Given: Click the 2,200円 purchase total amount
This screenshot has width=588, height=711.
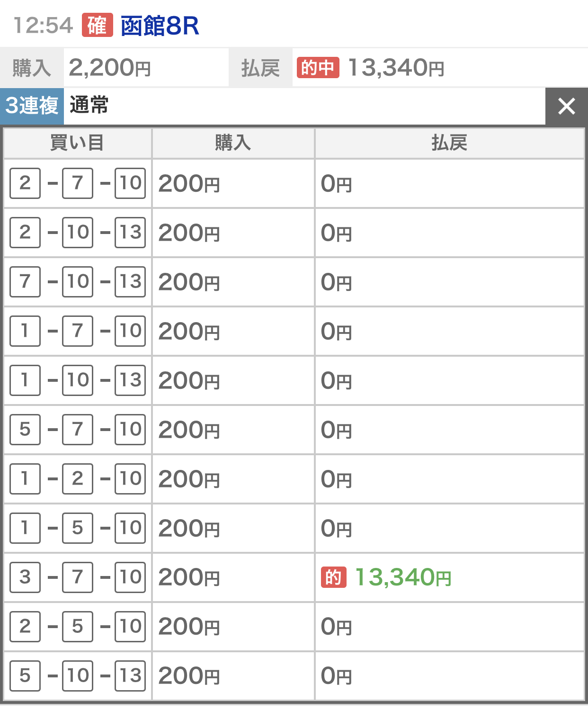Looking at the screenshot, I should click(110, 68).
